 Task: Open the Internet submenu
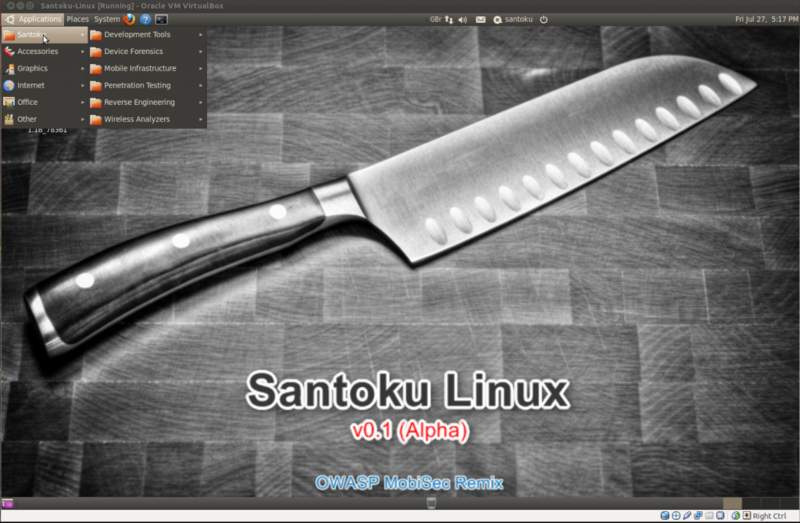(44, 85)
